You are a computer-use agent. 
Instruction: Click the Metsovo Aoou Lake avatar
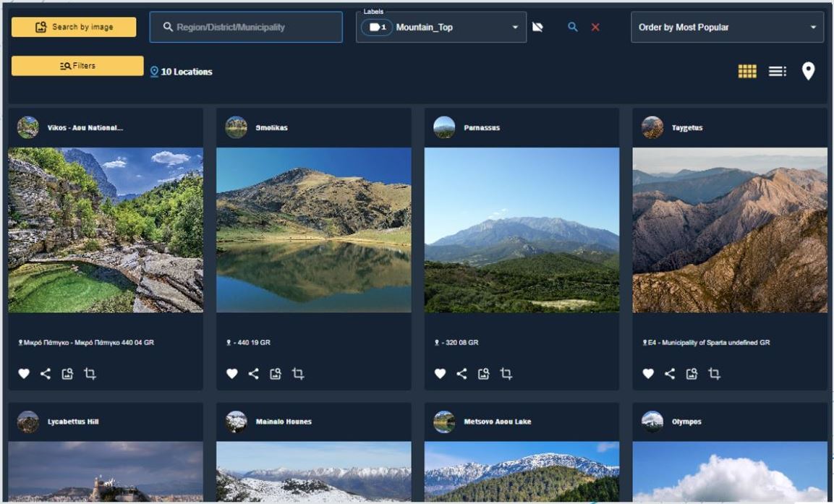pyautogui.click(x=444, y=422)
